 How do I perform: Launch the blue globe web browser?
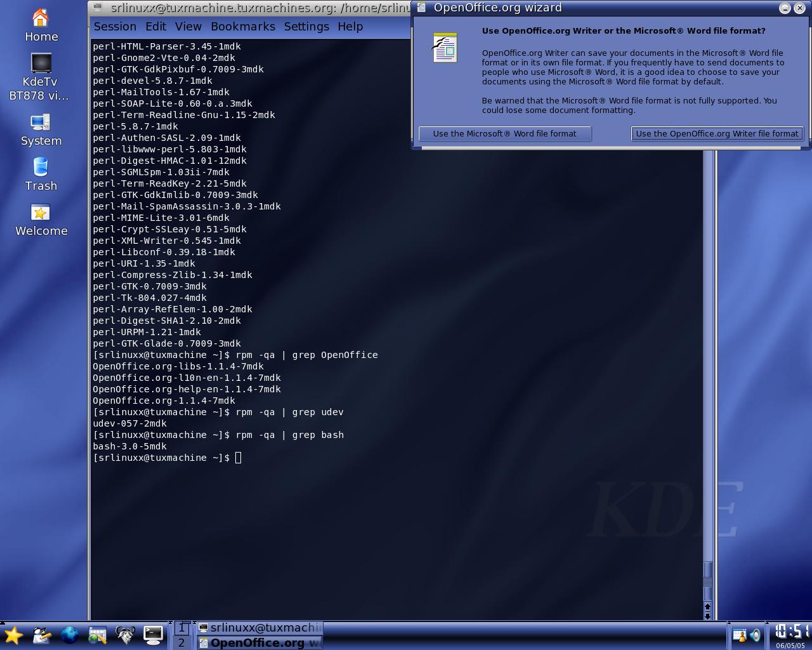(x=69, y=635)
